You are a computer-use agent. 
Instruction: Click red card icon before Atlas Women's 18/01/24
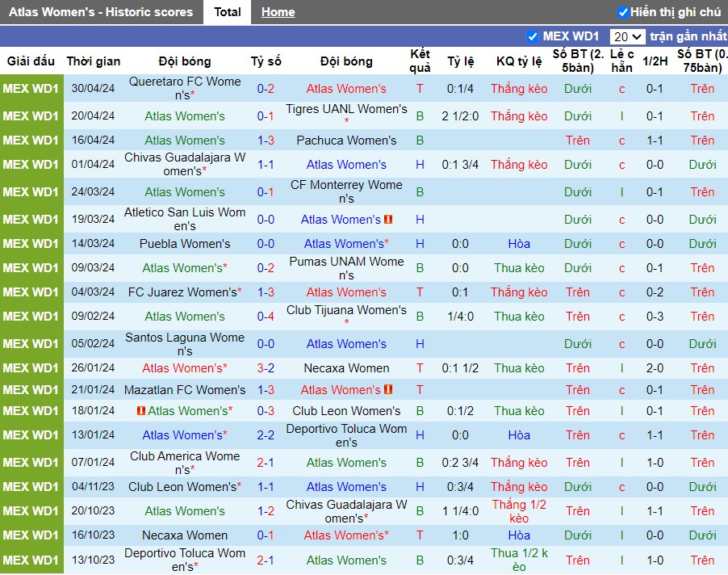(x=141, y=411)
